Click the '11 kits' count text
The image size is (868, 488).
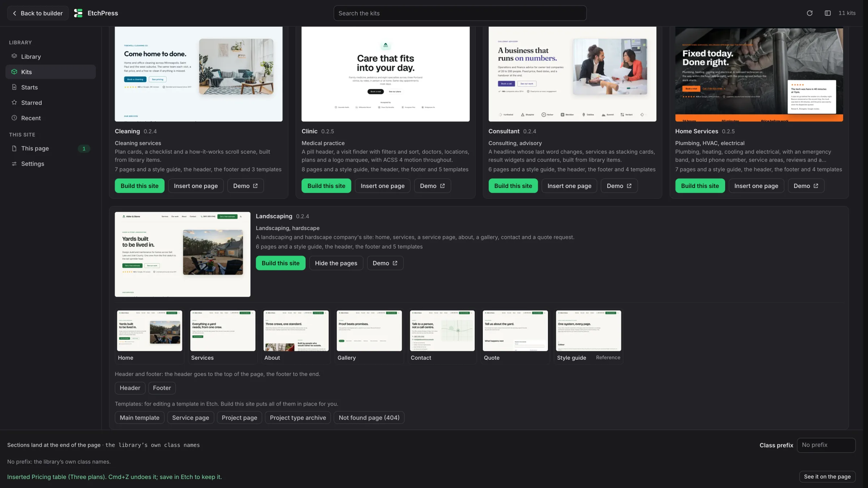(847, 13)
